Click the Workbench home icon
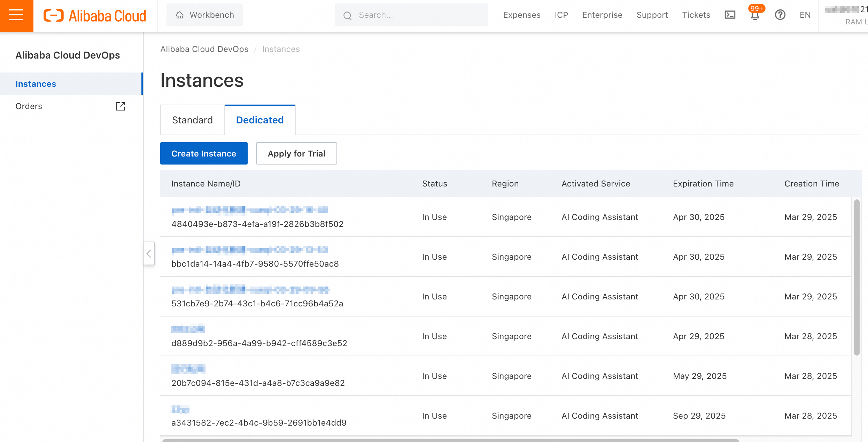The height and width of the screenshot is (442, 868). click(180, 15)
